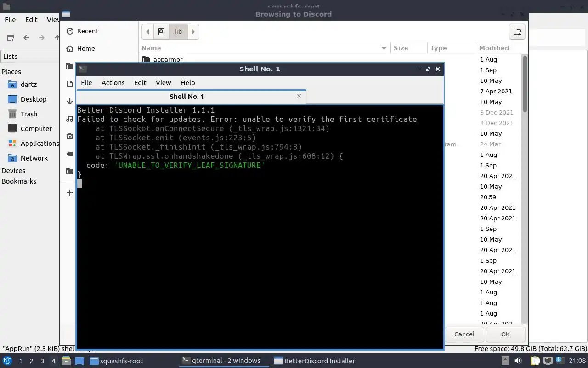
Task: Switch to virtual desktop 1 on taskbar
Action: (x=20, y=361)
